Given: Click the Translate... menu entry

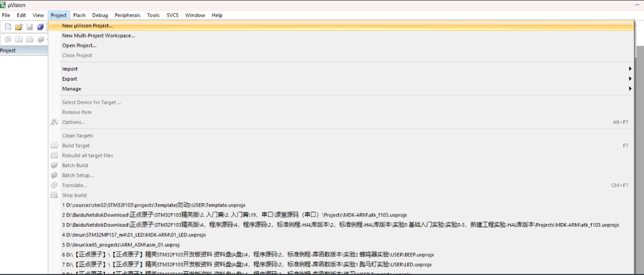Looking at the screenshot, I should (341, 185).
